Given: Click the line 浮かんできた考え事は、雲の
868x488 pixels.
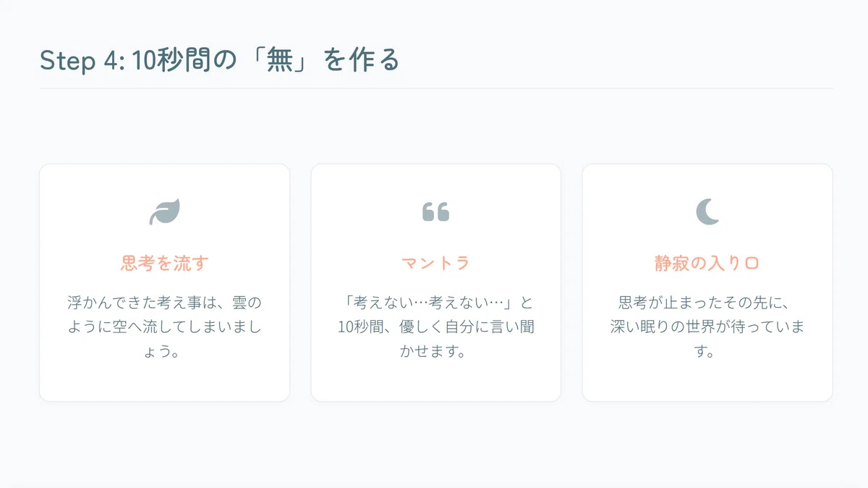Looking at the screenshot, I should point(164,302).
